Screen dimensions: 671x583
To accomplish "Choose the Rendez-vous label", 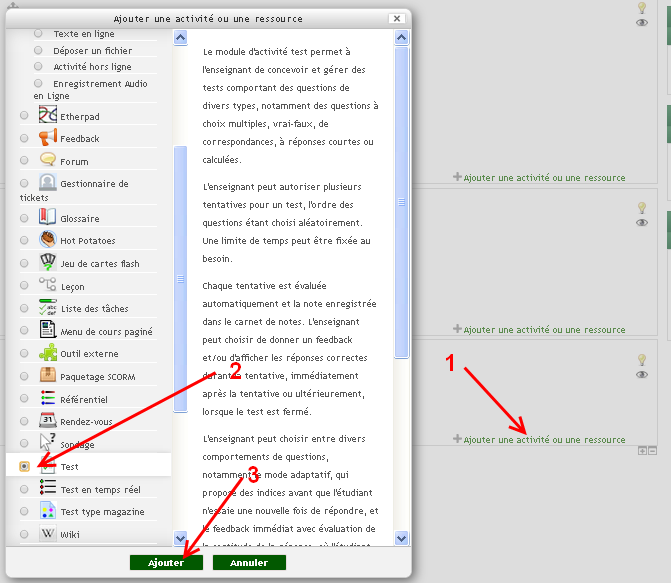I will click(86, 422).
